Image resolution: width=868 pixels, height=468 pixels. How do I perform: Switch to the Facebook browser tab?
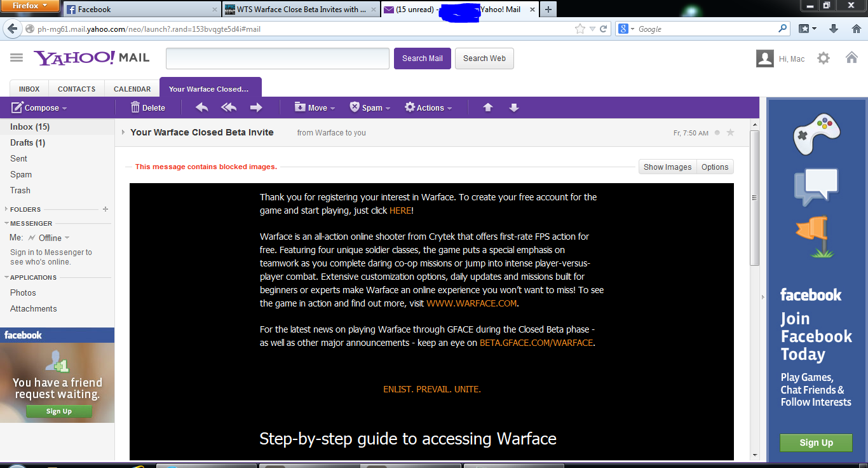click(141, 10)
